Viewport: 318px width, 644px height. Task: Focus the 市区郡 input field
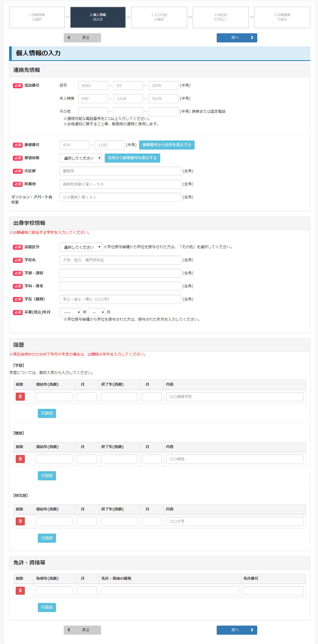point(120,171)
